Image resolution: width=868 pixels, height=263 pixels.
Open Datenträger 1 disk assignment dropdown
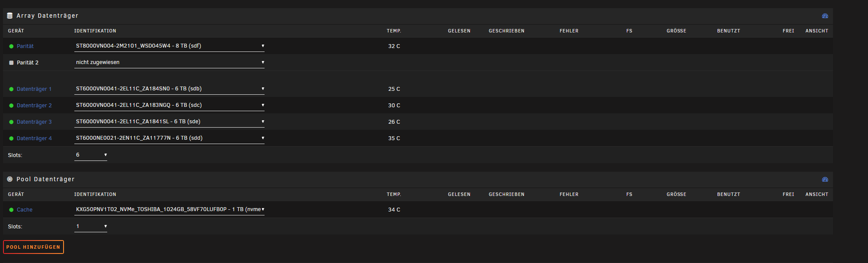169,89
